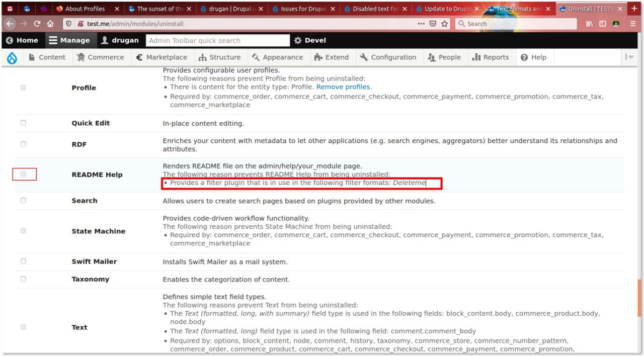Click the README Help module checkbox
Screen dimensions: 644x356
point(23,174)
